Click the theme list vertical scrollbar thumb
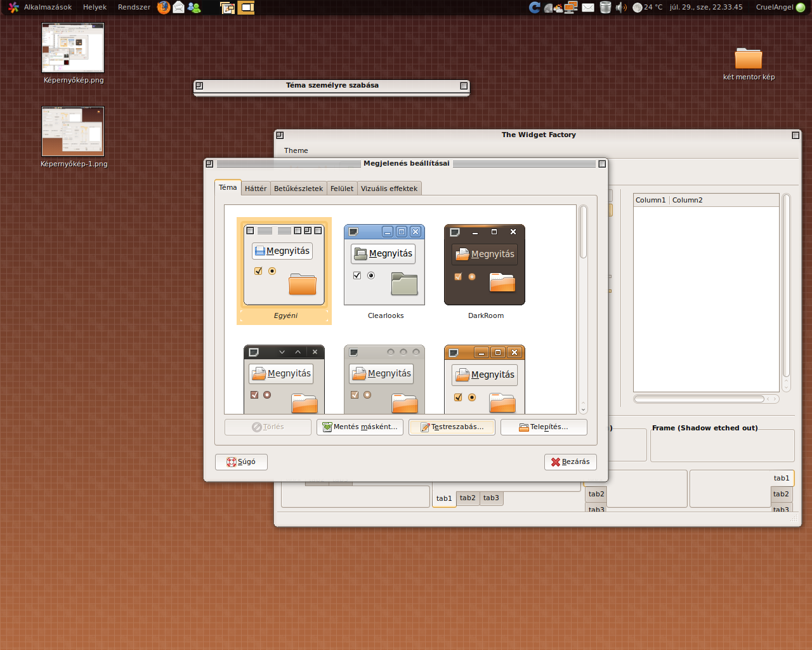This screenshot has height=650, width=812. (584, 232)
